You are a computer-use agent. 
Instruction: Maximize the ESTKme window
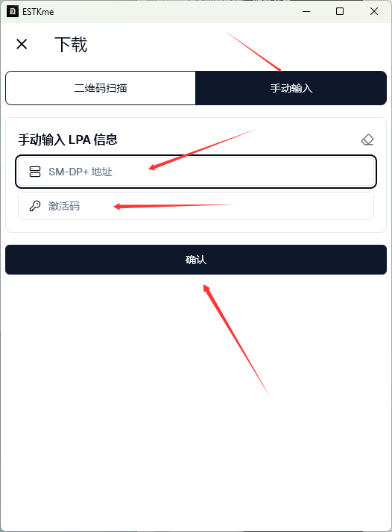coord(340,11)
